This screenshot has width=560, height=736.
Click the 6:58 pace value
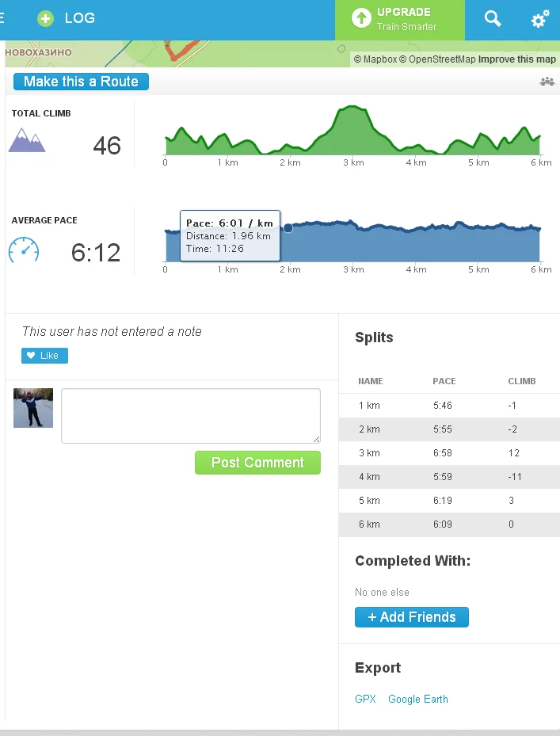point(443,453)
